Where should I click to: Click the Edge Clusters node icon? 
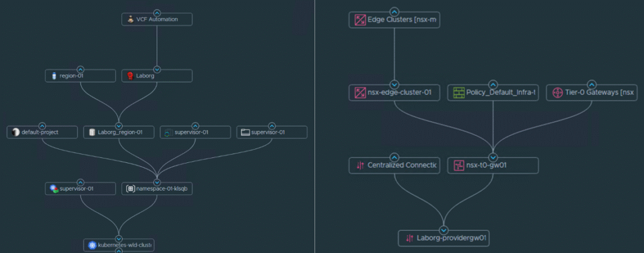point(360,20)
